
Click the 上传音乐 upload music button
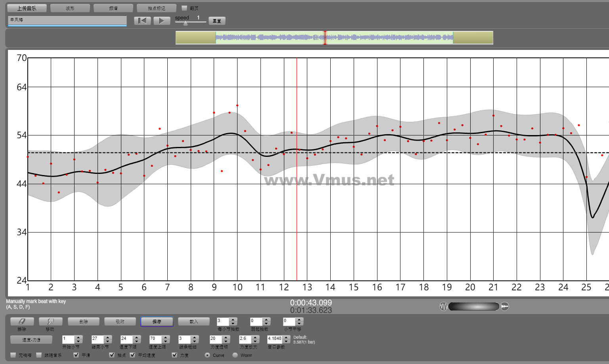coord(27,8)
